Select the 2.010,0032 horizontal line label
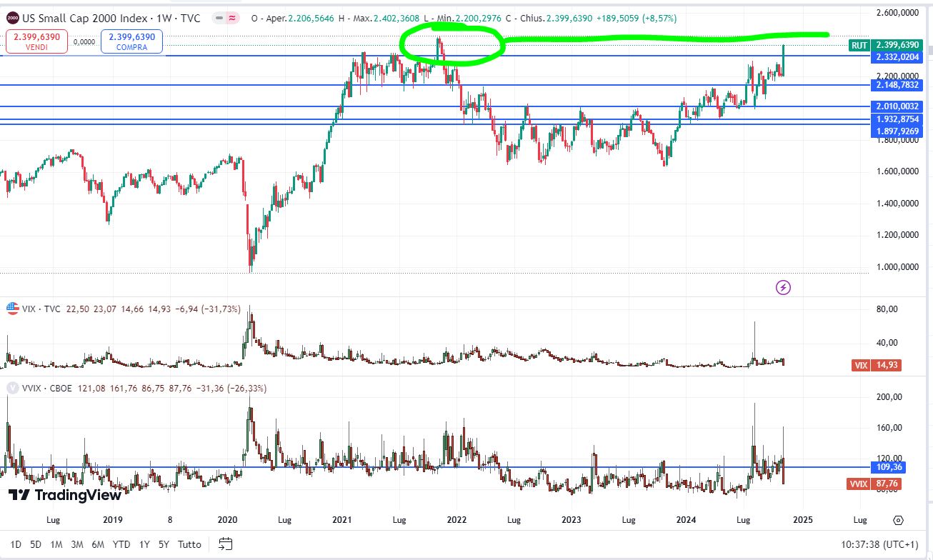The image size is (933, 560). (897, 106)
